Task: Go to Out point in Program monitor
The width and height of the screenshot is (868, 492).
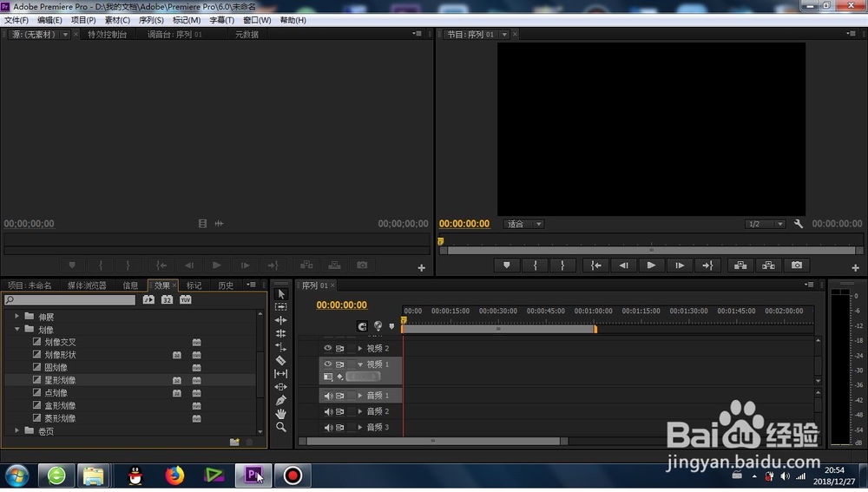Action: (707, 266)
